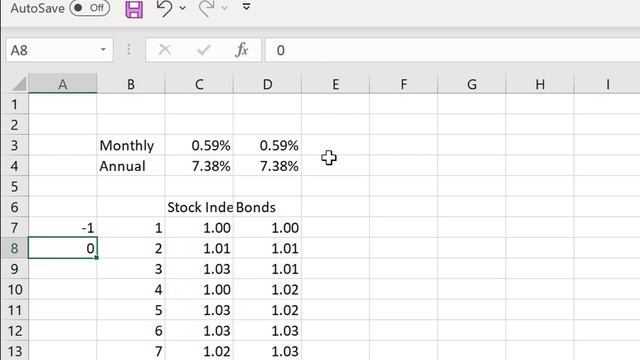Select cell B12 containing 6
Viewport: 640px width, 360px height.
(131, 331)
